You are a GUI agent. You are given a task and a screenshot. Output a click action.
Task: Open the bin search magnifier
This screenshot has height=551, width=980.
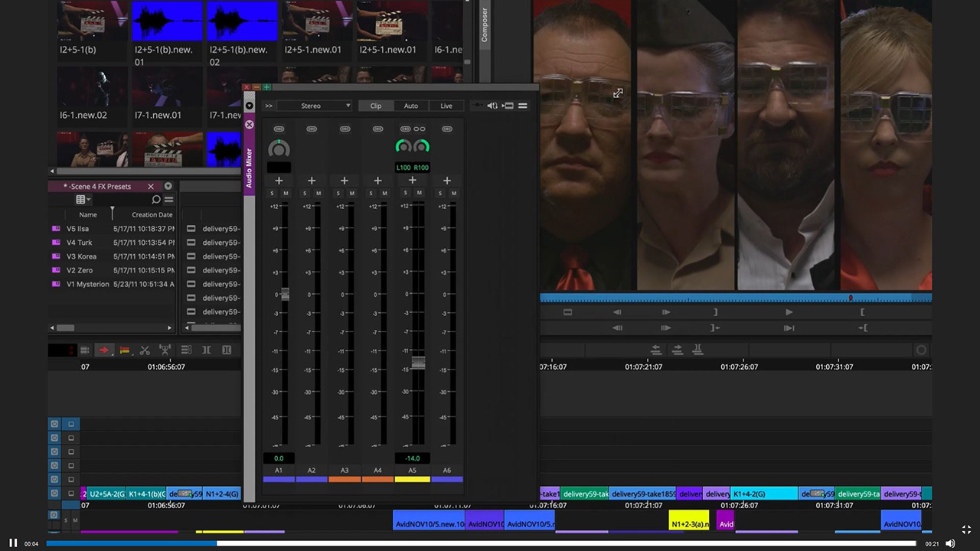pyautogui.click(x=156, y=200)
